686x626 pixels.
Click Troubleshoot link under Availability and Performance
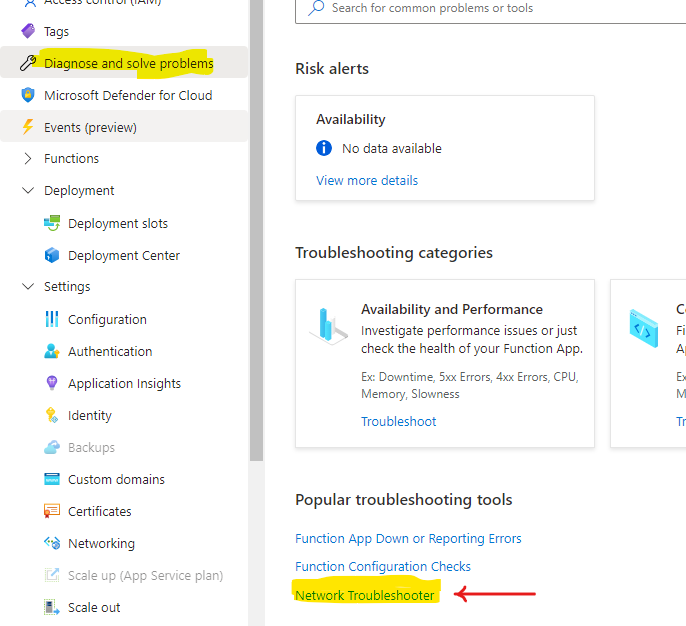click(x=399, y=421)
